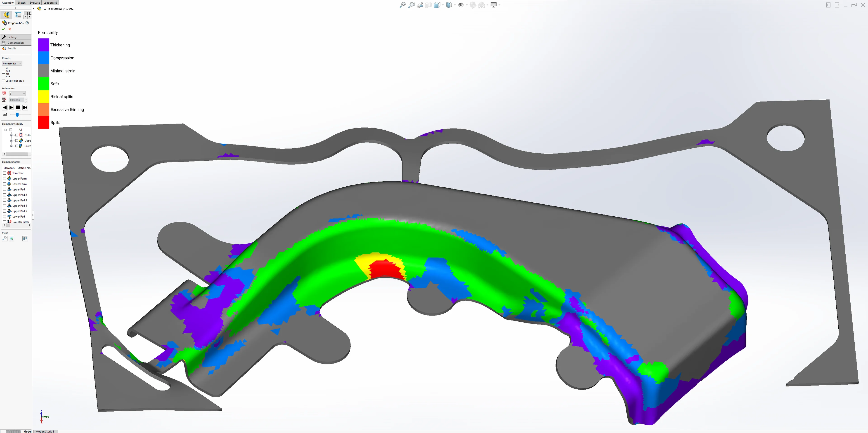Screen dimensions: 868x433
Task: Click the ProgSim help question mark
Action: 27,23
